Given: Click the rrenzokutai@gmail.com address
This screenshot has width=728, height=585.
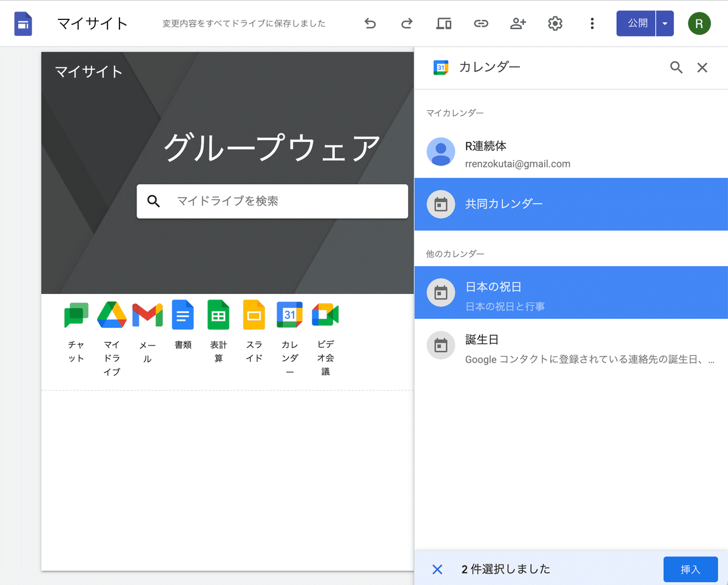Looking at the screenshot, I should click(517, 164).
